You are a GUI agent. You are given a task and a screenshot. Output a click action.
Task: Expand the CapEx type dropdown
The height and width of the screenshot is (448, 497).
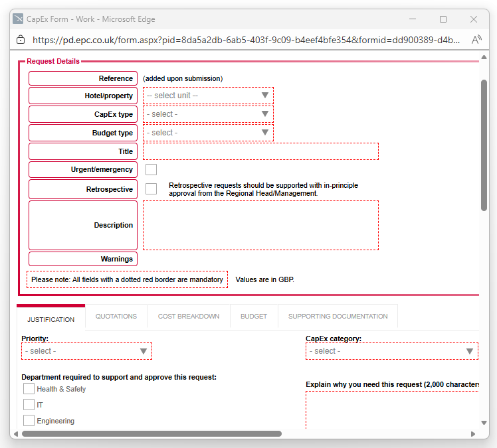coord(207,114)
